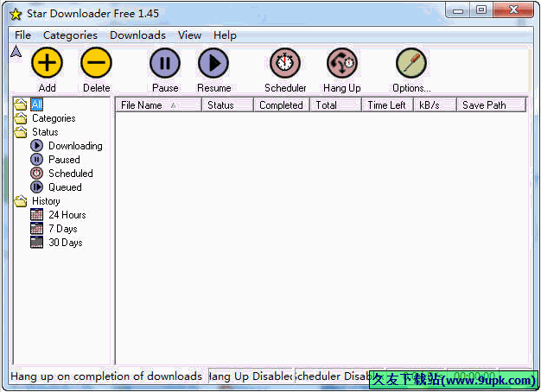Click the Hang Up Disabled status panel
Screen dimensions: 541x392
(x=251, y=376)
